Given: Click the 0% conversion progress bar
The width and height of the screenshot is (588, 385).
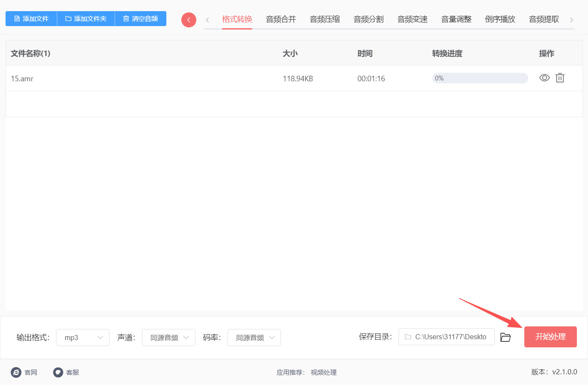Looking at the screenshot, I should coord(480,78).
